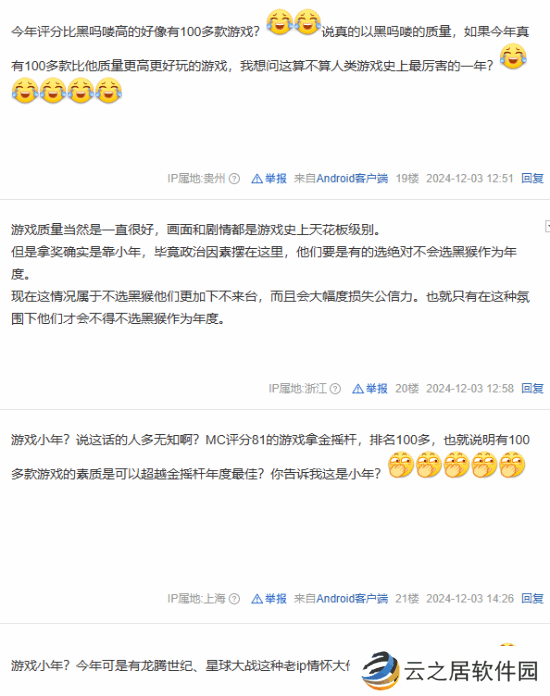Reply to the floor 21 comment

[532, 599]
